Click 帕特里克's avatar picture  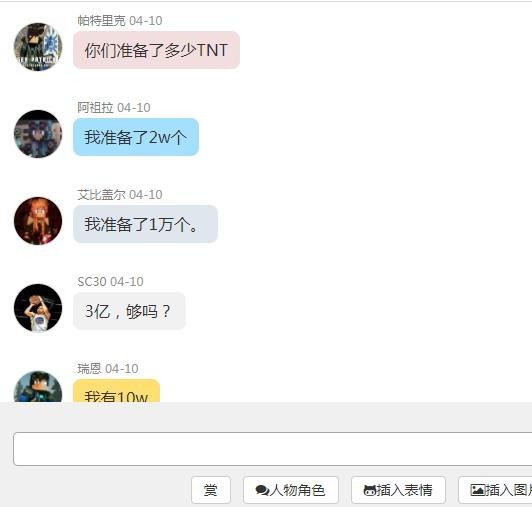coord(38,47)
